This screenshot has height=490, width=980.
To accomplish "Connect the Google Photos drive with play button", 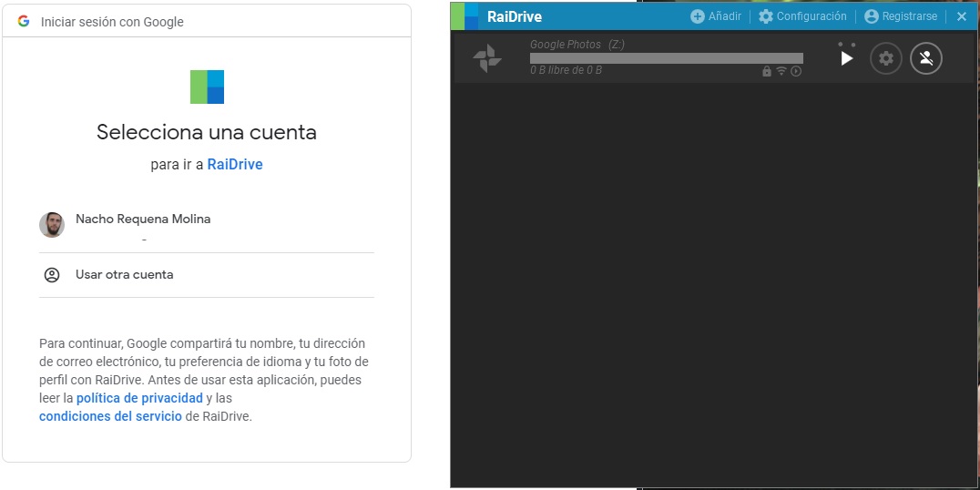I will (x=847, y=58).
